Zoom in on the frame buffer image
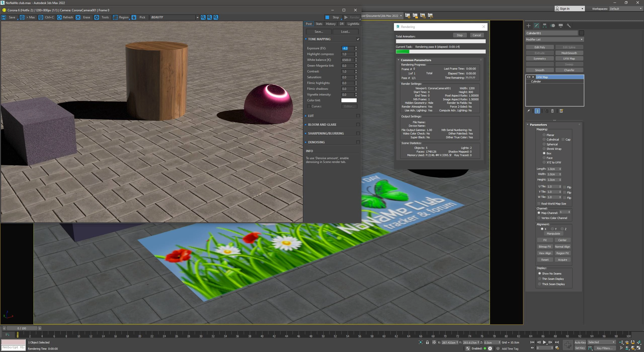644x352 pixels. (x=203, y=17)
